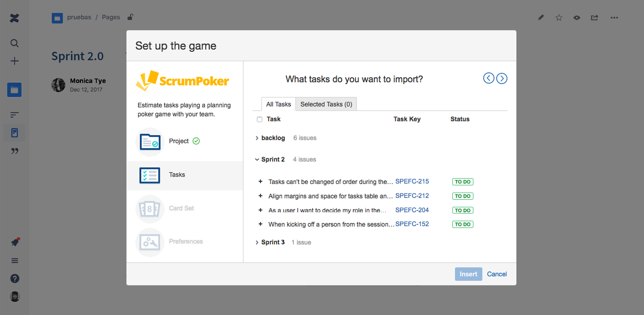Click TO DO status of SPEFC-215
Viewport: 644px width, 315px height.
point(463,182)
